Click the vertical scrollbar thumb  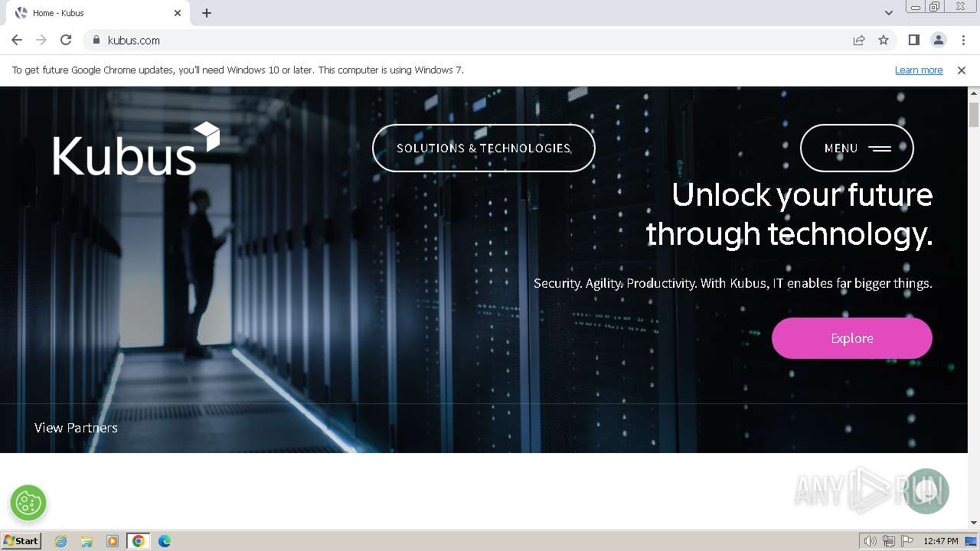pos(974,114)
